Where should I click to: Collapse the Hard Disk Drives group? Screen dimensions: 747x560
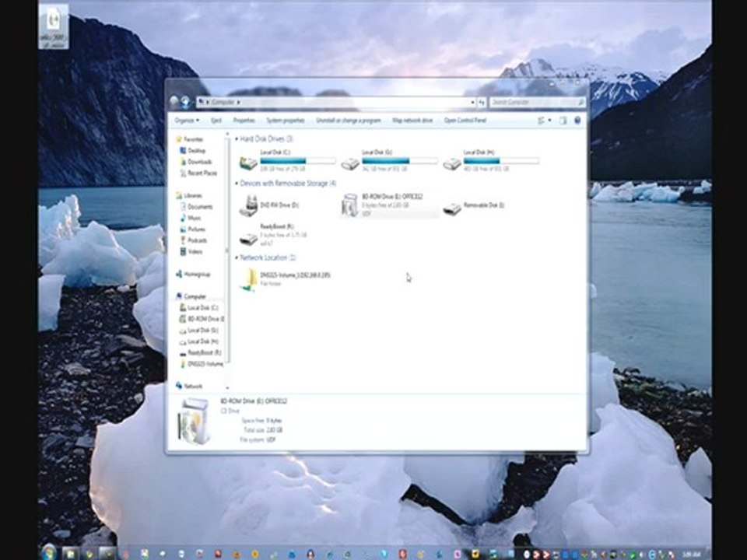237,139
